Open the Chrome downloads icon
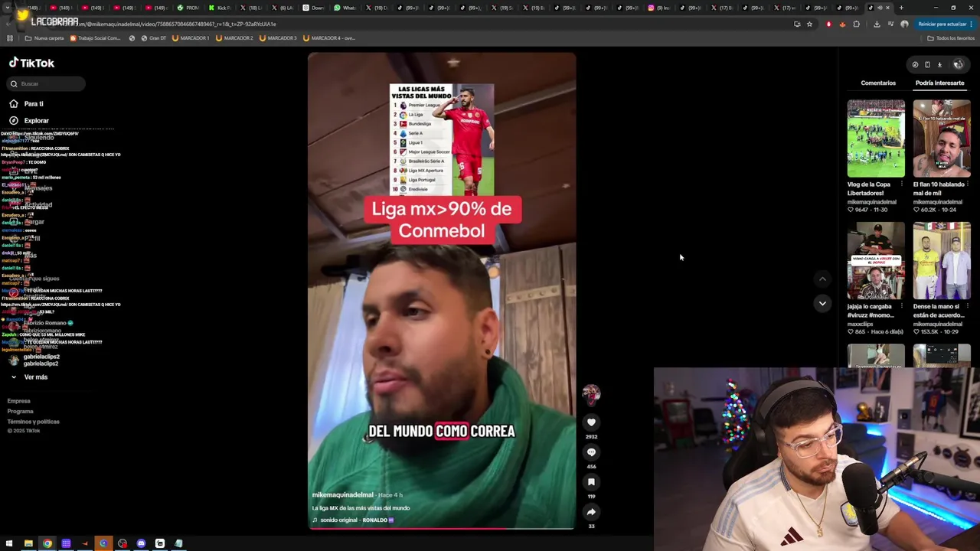Screen dimensions: 980x551 pyautogui.click(x=877, y=24)
